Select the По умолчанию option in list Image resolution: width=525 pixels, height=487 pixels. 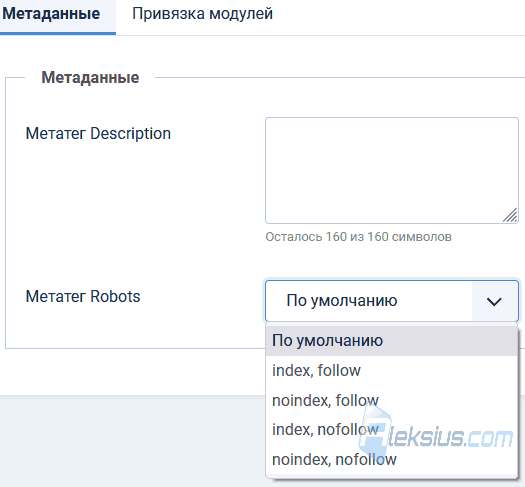tap(392, 341)
